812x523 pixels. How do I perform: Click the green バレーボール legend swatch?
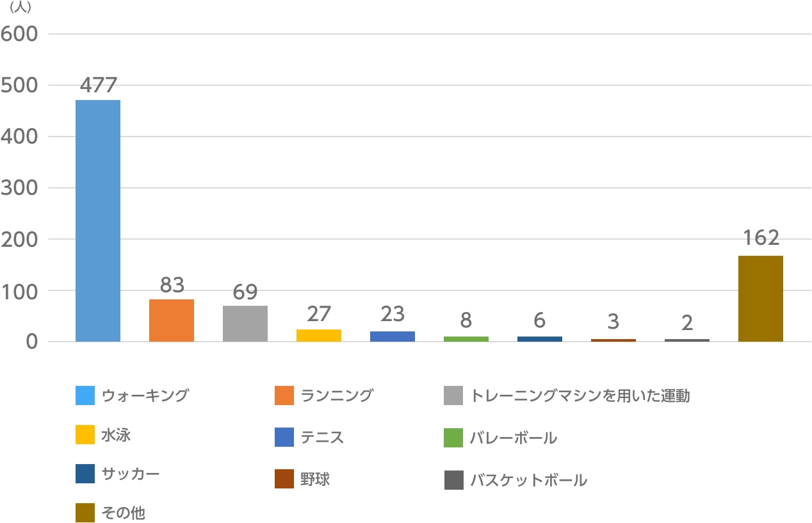coord(453,438)
